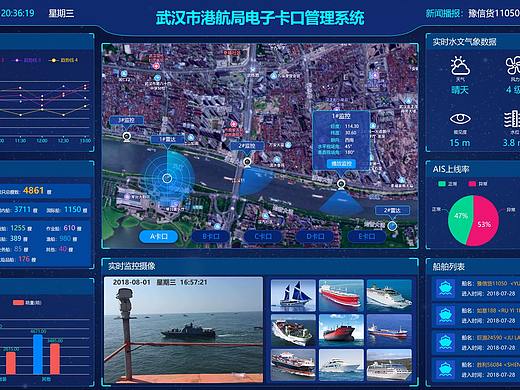Click the ship icon in the 24590 ship row

point(445,342)
